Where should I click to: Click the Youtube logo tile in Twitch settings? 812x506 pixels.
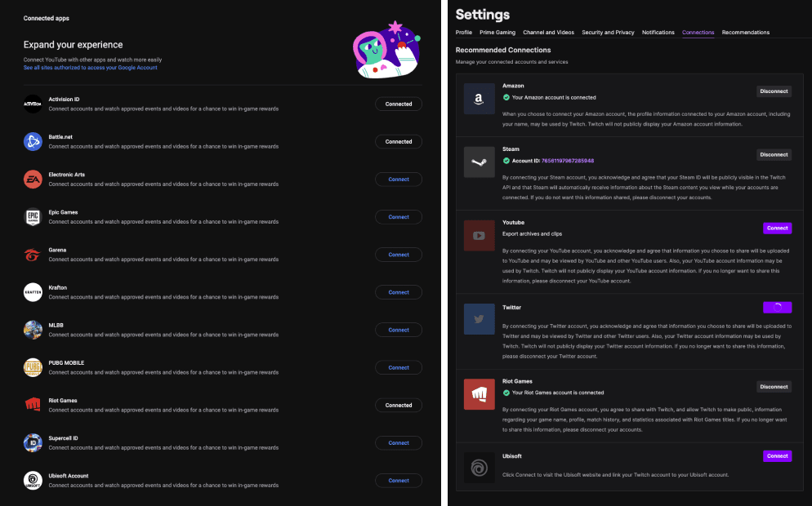479,235
